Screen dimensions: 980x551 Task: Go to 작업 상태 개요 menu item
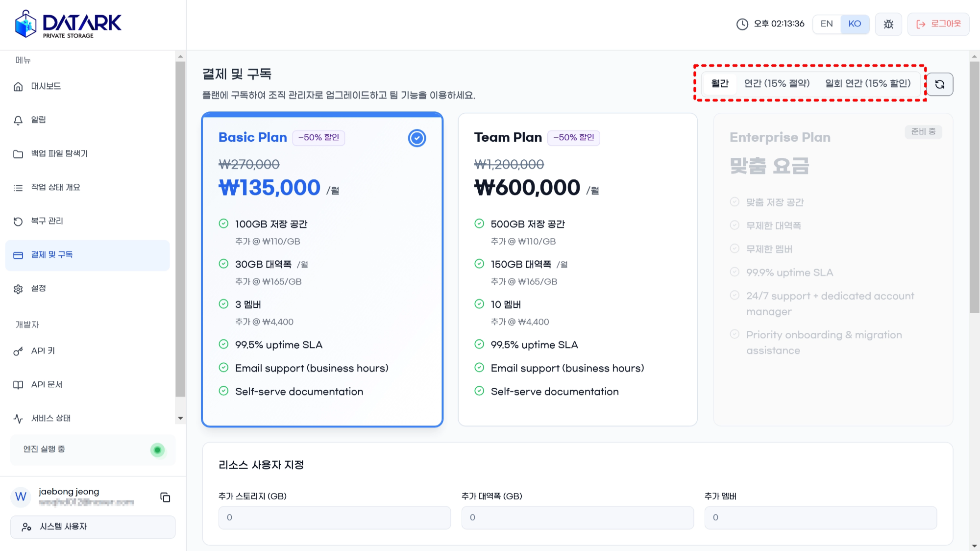point(87,187)
